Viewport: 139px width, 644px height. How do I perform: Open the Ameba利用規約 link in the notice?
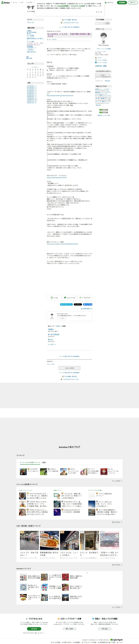coord(63,6)
